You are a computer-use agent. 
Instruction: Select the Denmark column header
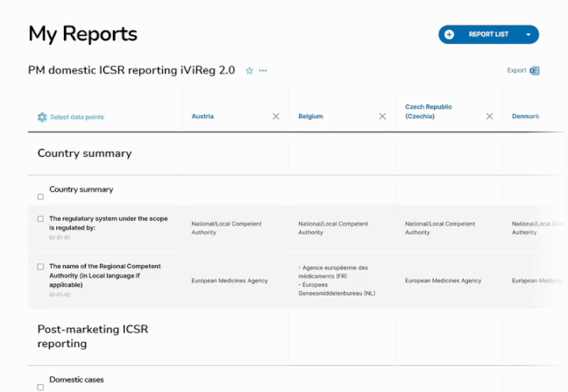[525, 116]
